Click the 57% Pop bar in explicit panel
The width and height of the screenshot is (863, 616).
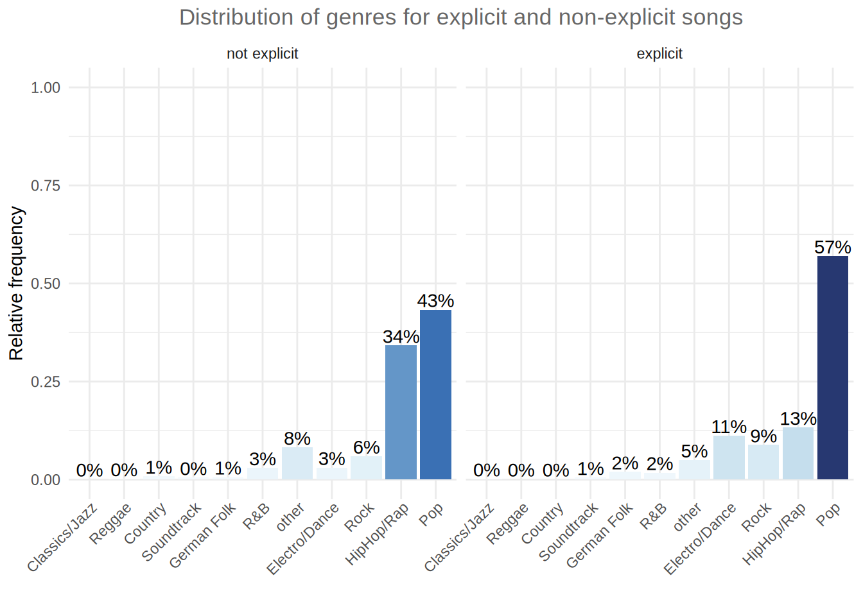coord(832,367)
